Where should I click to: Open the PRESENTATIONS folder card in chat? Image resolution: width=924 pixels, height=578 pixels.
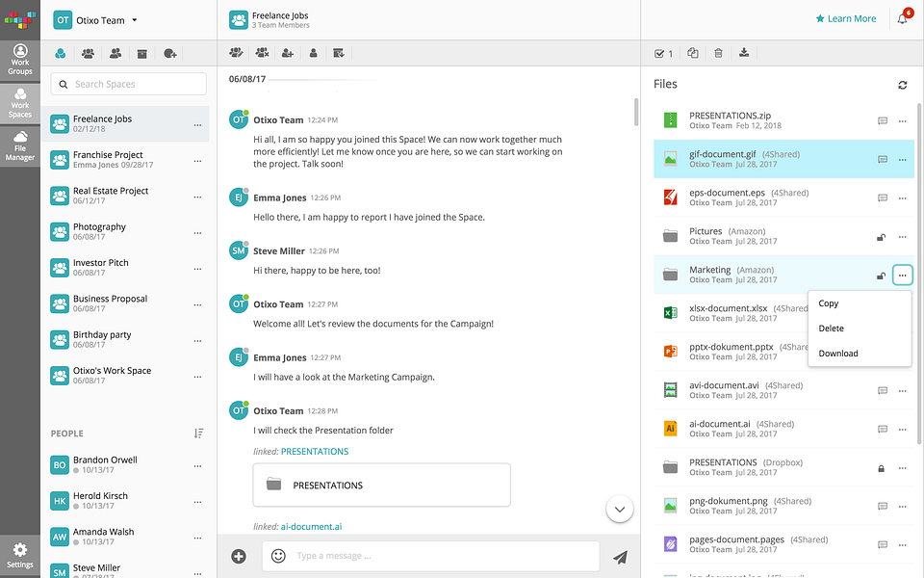coord(381,485)
